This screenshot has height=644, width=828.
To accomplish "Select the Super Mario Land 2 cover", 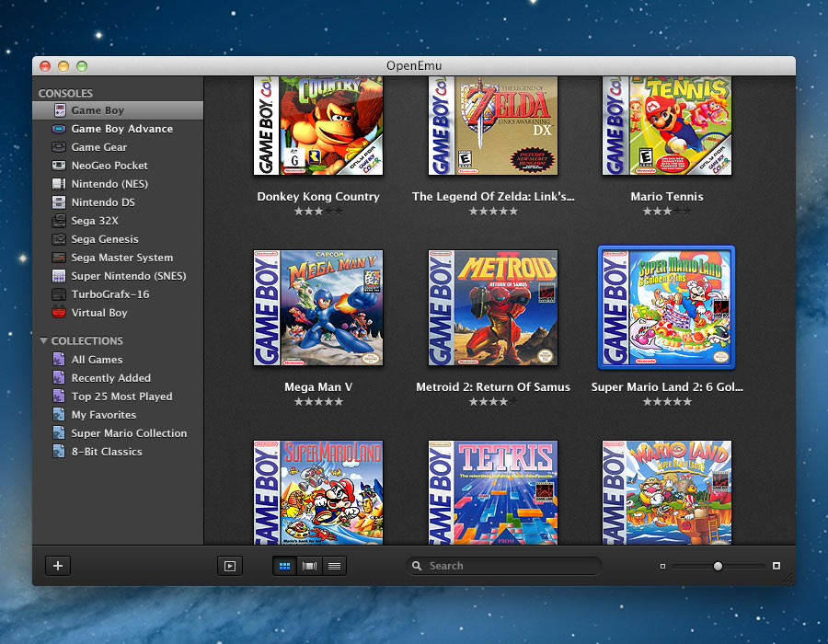I will point(666,308).
